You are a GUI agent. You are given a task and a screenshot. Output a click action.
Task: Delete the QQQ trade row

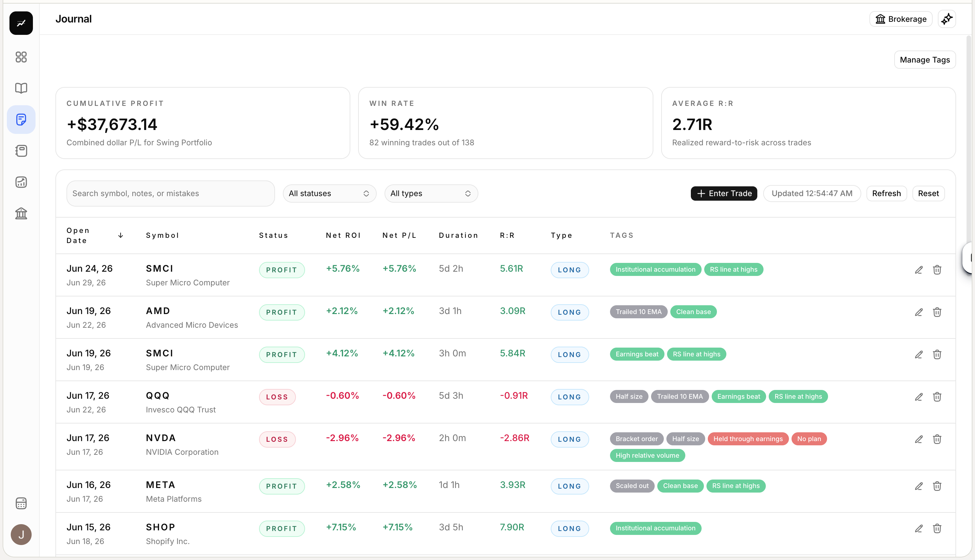[x=937, y=397]
